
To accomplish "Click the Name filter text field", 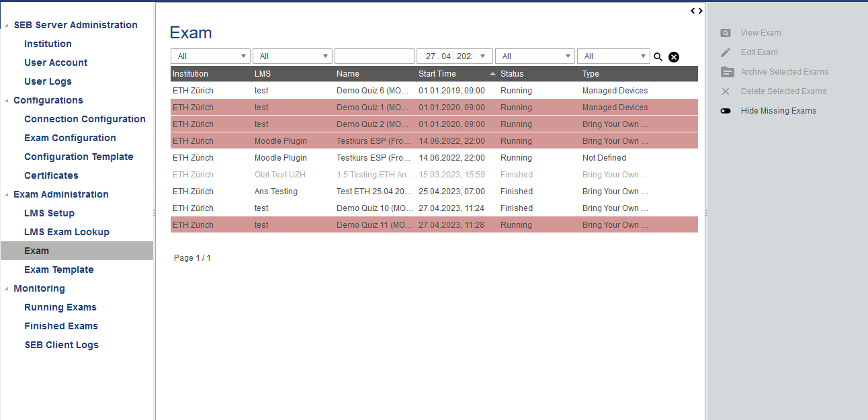I will [x=374, y=56].
